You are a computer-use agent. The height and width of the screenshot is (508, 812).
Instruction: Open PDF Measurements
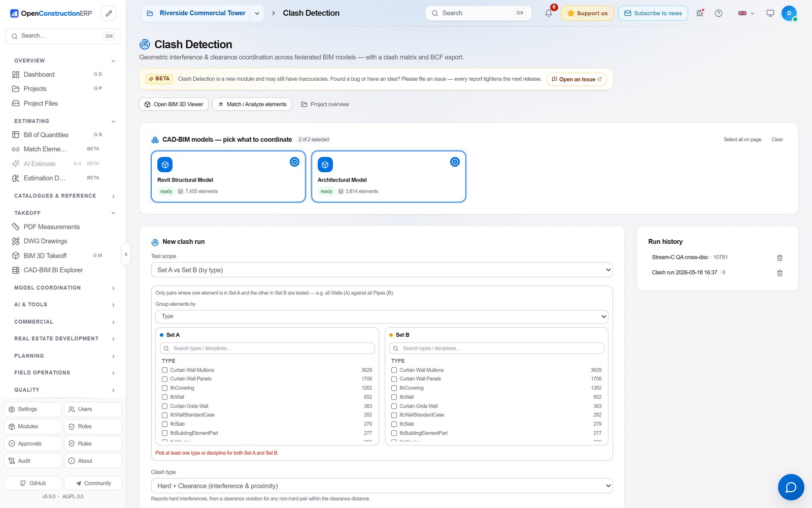(63, 227)
